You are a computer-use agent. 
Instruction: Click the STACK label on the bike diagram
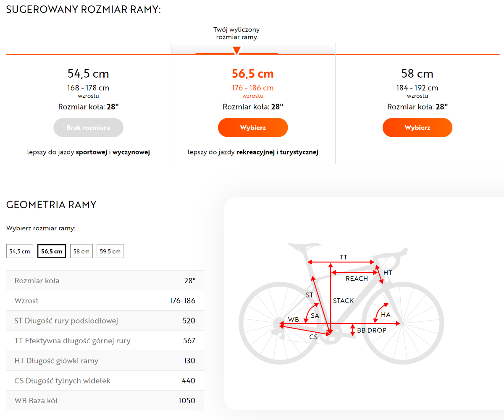tap(344, 301)
